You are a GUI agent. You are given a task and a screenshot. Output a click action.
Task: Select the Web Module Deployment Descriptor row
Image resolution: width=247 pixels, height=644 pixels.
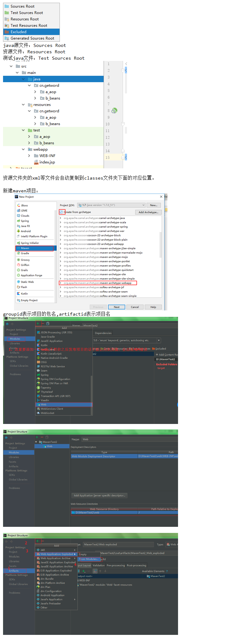[125, 456]
